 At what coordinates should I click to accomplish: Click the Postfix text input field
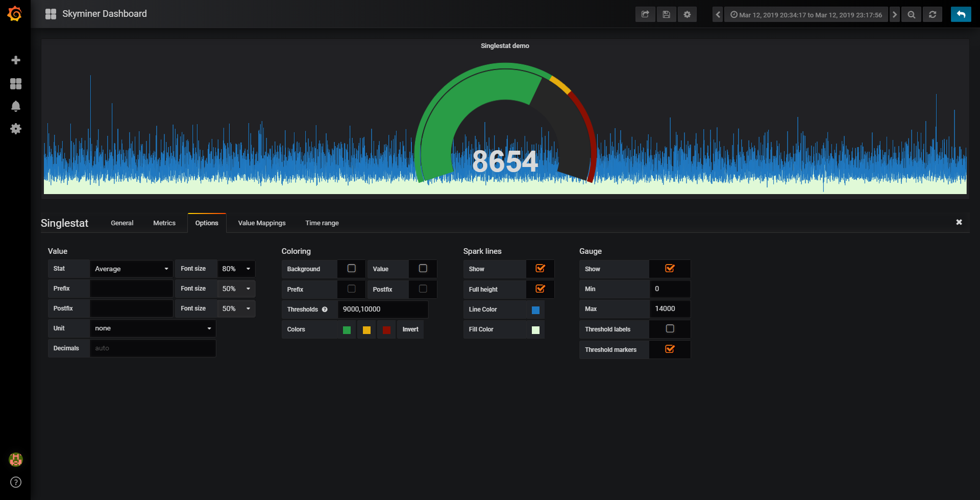(x=131, y=308)
